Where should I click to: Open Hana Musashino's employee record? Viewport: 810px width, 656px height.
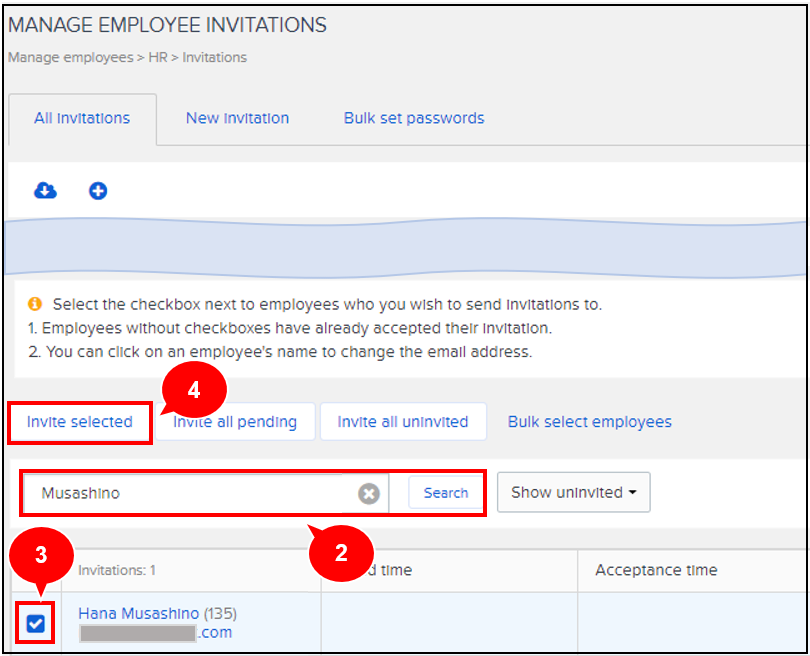pos(138,613)
